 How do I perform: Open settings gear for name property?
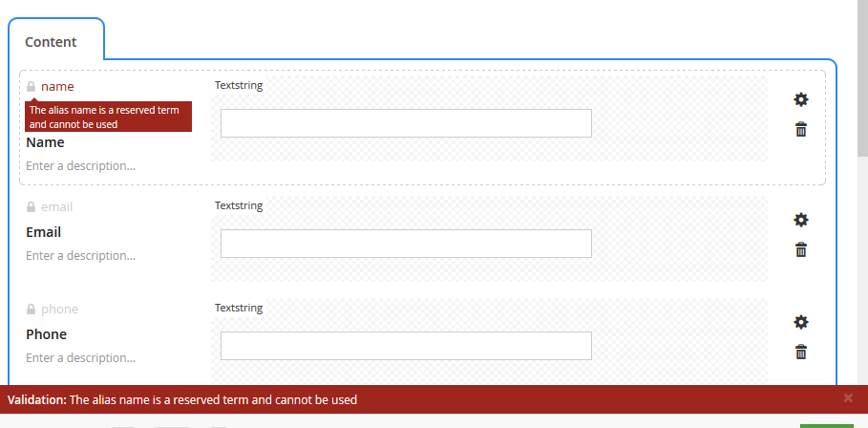pos(800,99)
